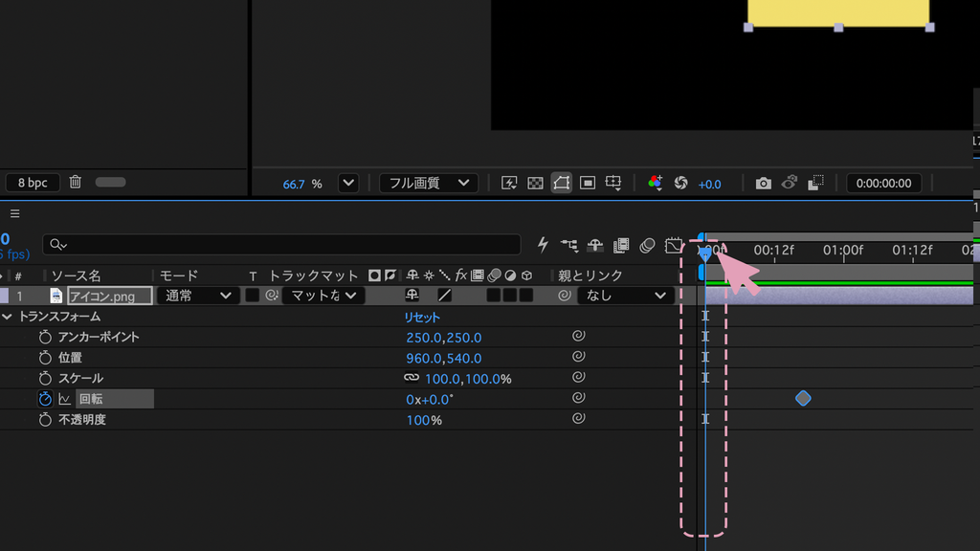Toggle the 回転 stopwatch keyframe
The height and width of the screenshot is (551, 980).
click(45, 399)
